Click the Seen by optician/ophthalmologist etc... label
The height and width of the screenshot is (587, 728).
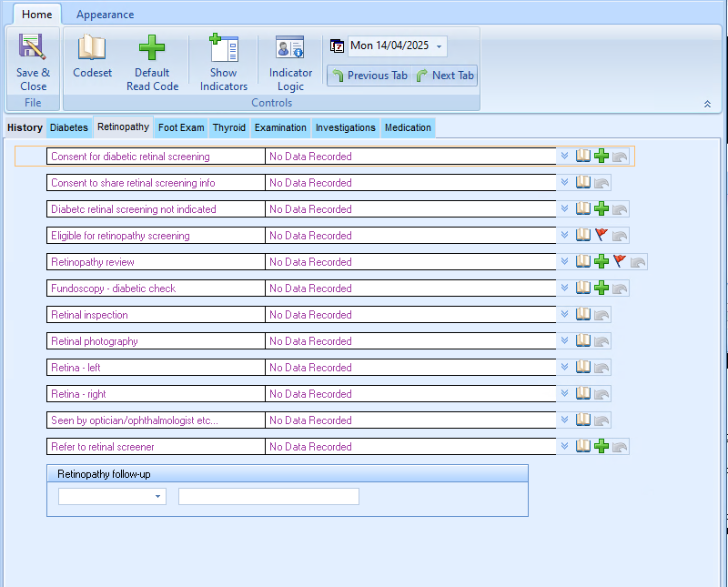click(134, 420)
